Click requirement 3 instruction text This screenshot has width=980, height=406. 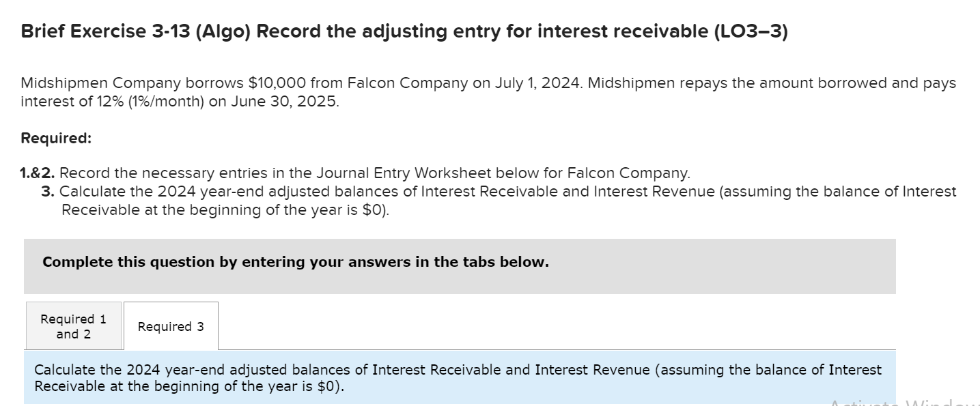(478, 192)
